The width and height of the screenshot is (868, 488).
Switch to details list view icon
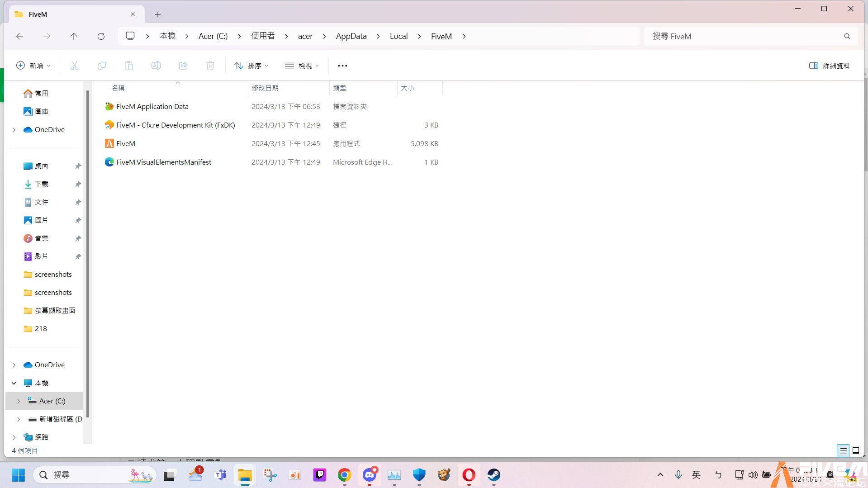(844, 451)
